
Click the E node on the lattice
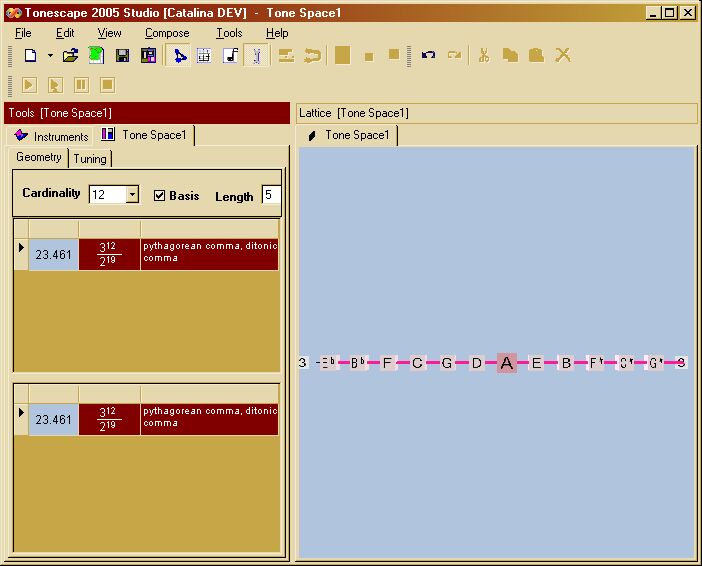point(536,362)
